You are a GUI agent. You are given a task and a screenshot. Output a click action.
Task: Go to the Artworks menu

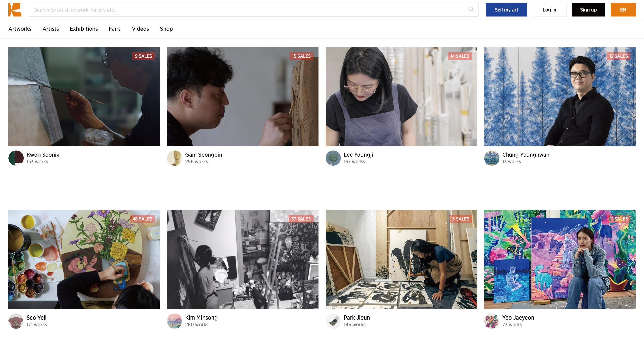point(20,29)
